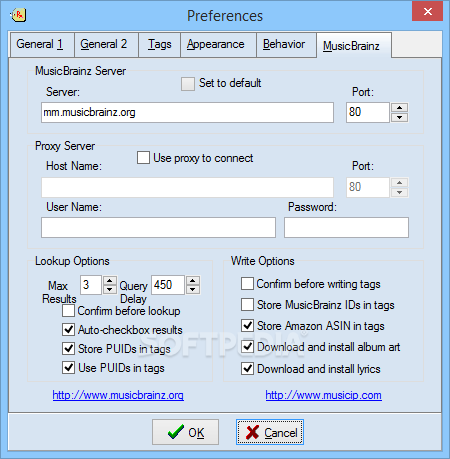Uncheck Store Amazon ASIN in tags
The height and width of the screenshot is (459, 450).
click(247, 325)
